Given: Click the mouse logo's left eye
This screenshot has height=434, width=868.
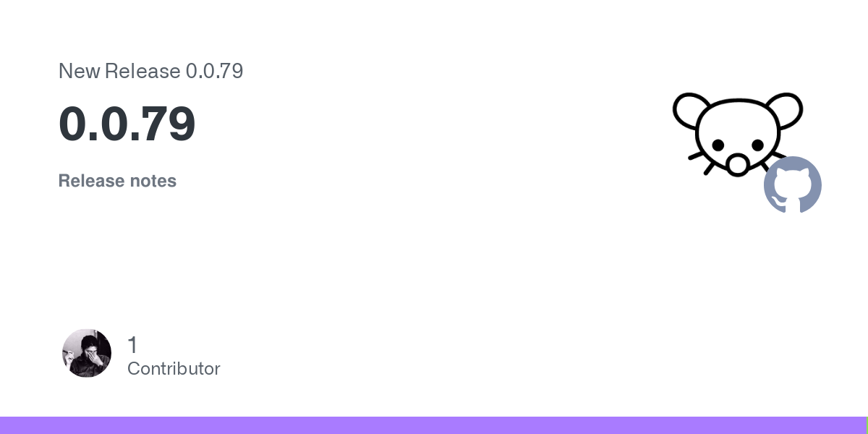Looking at the screenshot, I should [718, 145].
